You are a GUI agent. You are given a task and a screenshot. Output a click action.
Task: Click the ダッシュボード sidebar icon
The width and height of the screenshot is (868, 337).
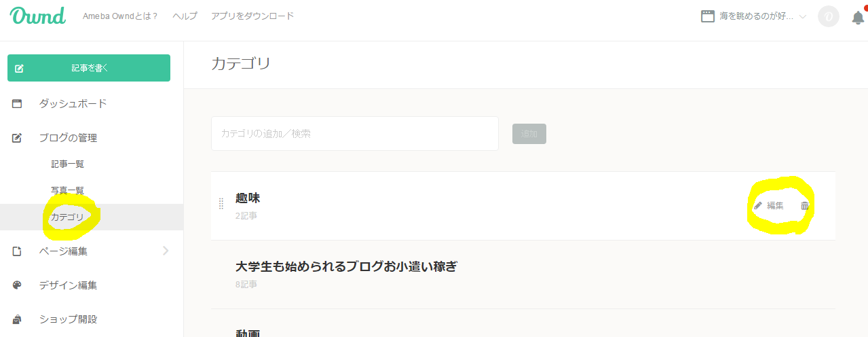click(17, 104)
